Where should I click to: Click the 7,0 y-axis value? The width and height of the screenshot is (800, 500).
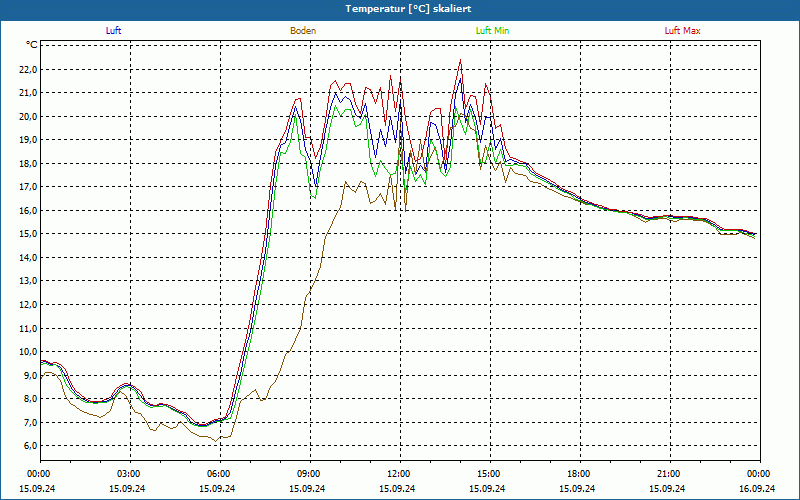tap(30, 422)
